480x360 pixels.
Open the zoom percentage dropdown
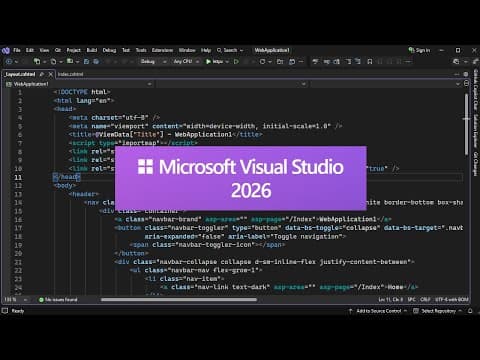click(x=16, y=300)
